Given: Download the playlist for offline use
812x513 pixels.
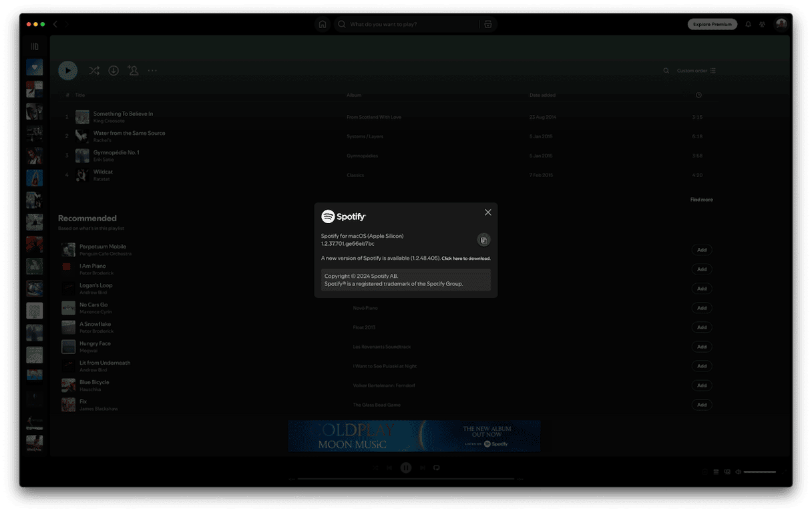Looking at the screenshot, I should point(114,70).
